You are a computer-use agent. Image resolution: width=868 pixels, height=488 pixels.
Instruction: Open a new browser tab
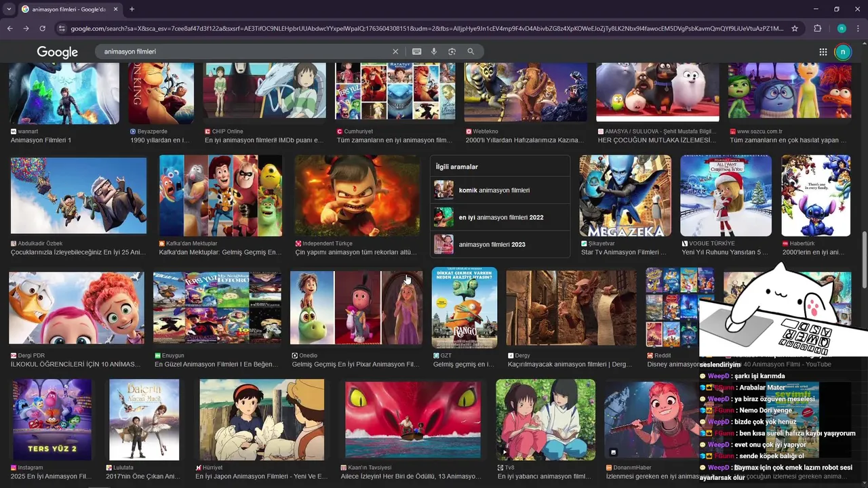tap(132, 9)
